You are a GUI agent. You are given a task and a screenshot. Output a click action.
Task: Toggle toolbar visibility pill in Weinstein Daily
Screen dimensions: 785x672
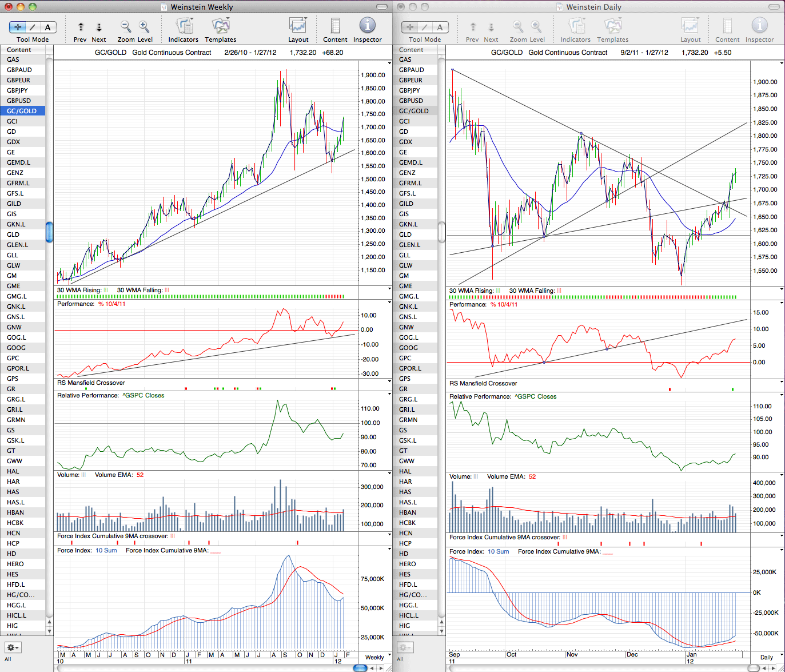pyautogui.click(x=774, y=7)
